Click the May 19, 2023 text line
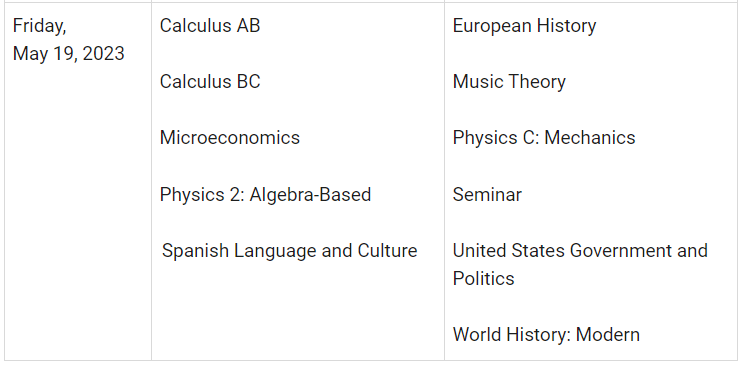Image resolution: width=742 pixels, height=366 pixels. pyautogui.click(x=69, y=54)
